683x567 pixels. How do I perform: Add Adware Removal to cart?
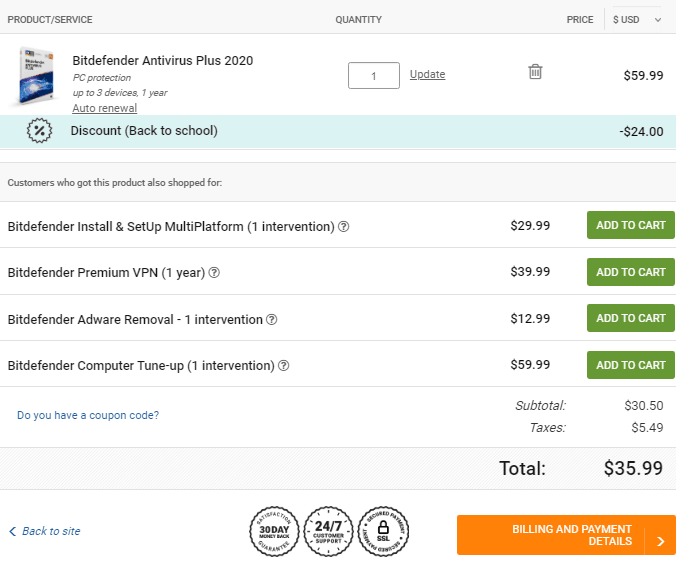click(630, 318)
